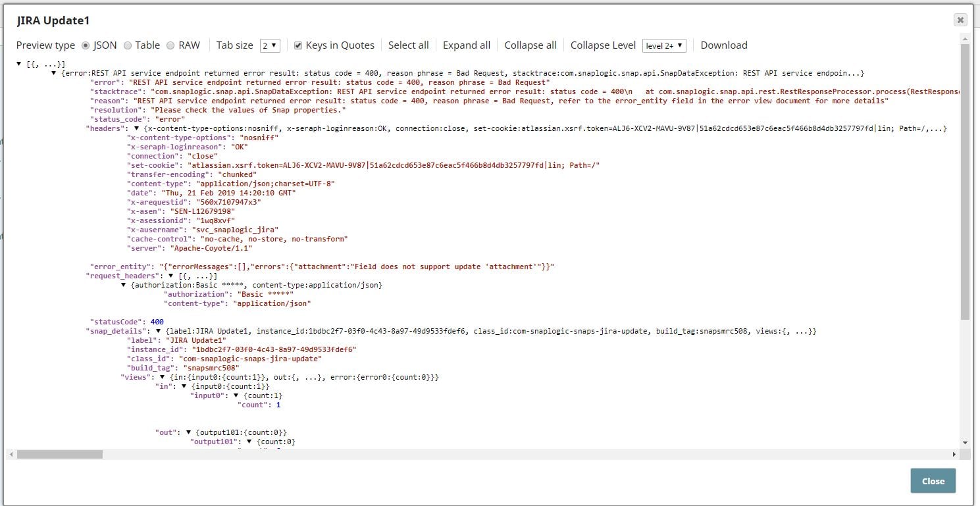Click Expand all
This screenshot has width=980, height=506.
point(466,45)
